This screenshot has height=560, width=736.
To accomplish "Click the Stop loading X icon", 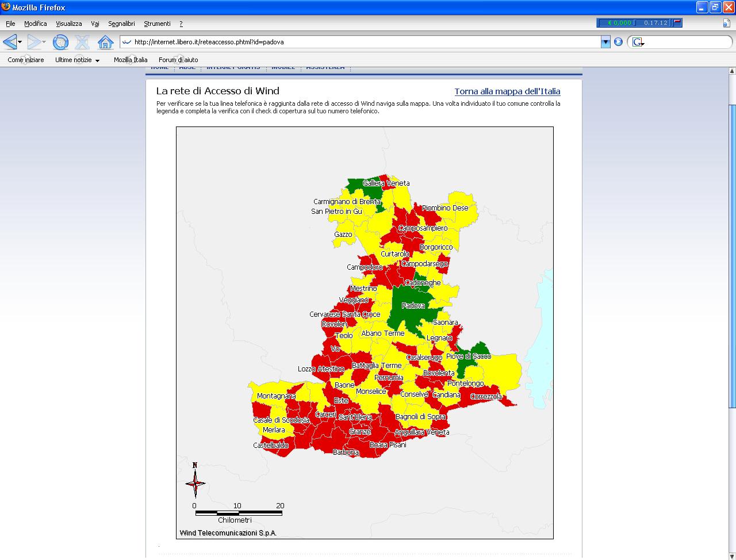I will [x=82, y=42].
